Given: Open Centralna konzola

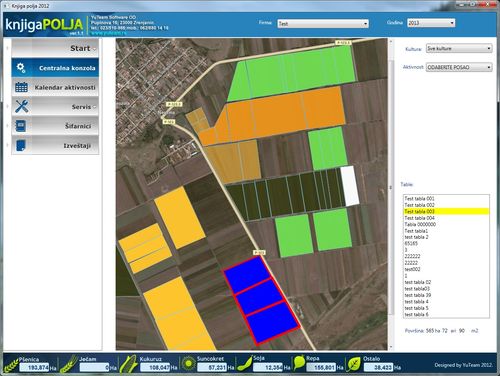Looking at the screenshot, I should 55,68.
